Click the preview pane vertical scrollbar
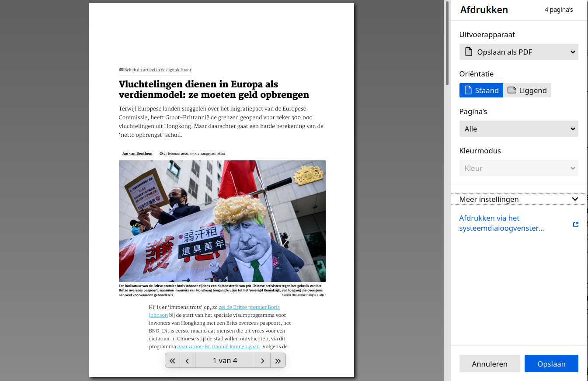This screenshot has width=588, height=381. (447, 44)
